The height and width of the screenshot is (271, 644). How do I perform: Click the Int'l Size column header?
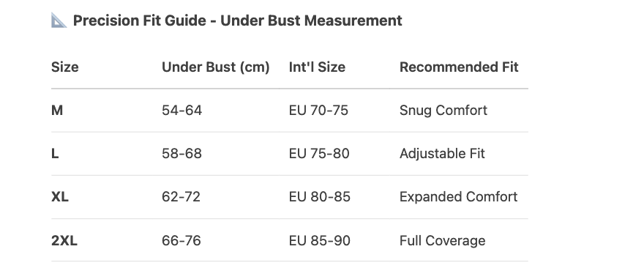[x=317, y=67]
